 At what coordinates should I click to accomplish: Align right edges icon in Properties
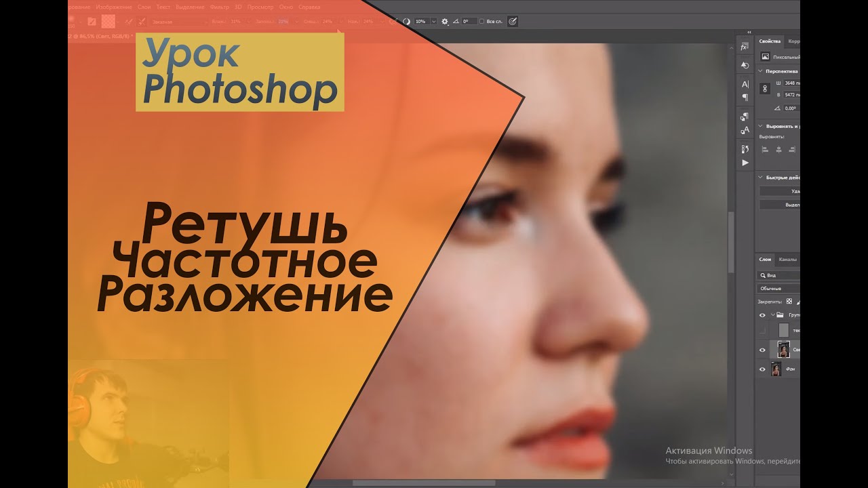(x=792, y=149)
